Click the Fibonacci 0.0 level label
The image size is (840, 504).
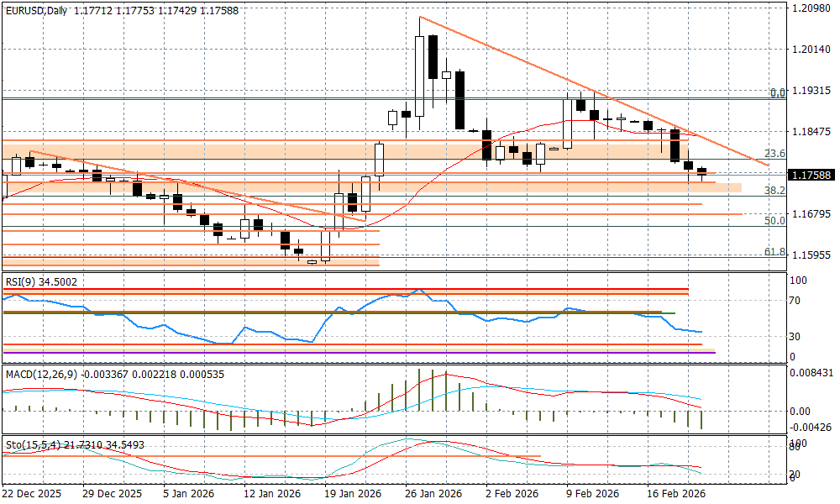[778, 93]
